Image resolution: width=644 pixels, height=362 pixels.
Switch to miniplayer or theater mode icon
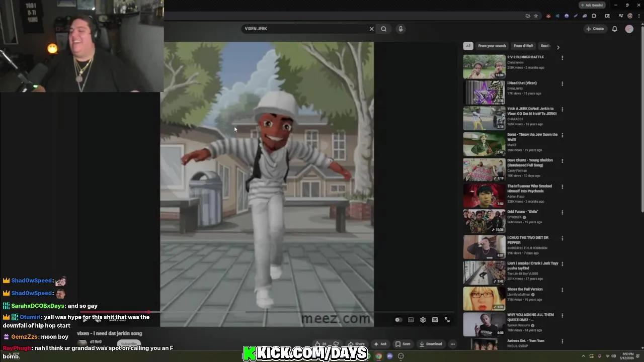435,320
